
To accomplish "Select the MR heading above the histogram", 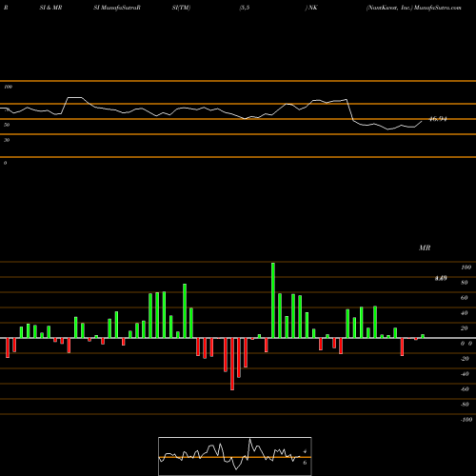I will click(x=425, y=248).
